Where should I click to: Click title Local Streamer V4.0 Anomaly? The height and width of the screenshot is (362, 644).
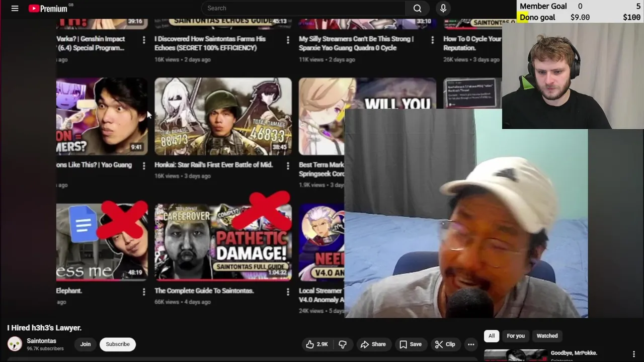321,295
